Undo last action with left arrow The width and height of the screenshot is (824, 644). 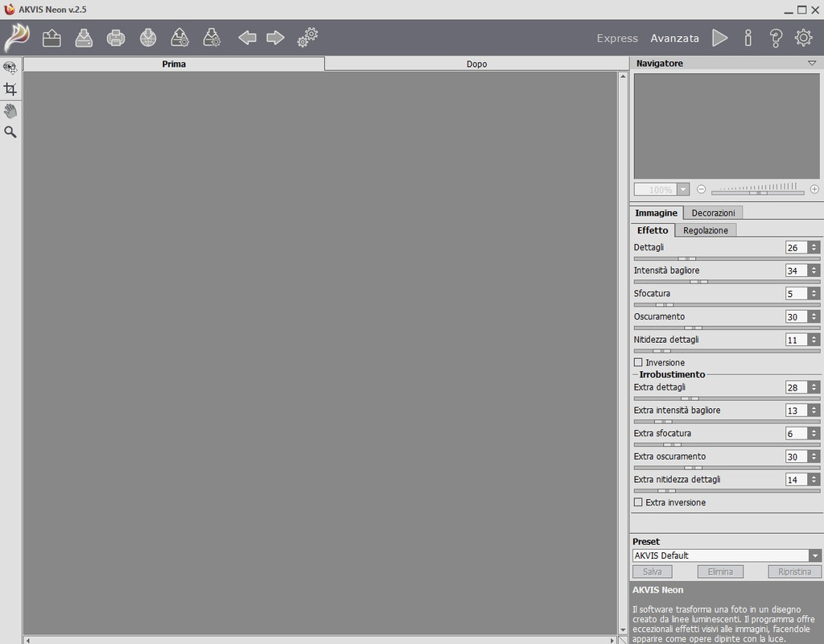pyautogui.click(x=247, y=38)
